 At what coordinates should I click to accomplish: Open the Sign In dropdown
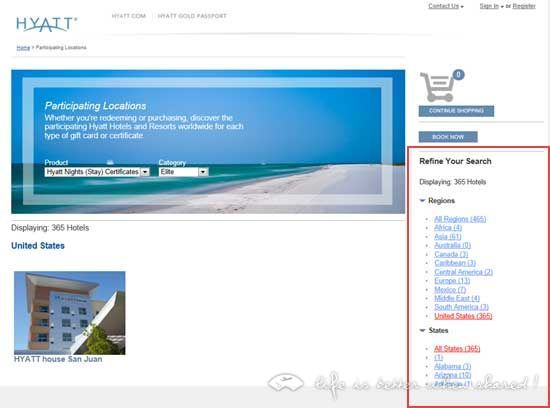[x=491, y=6]
